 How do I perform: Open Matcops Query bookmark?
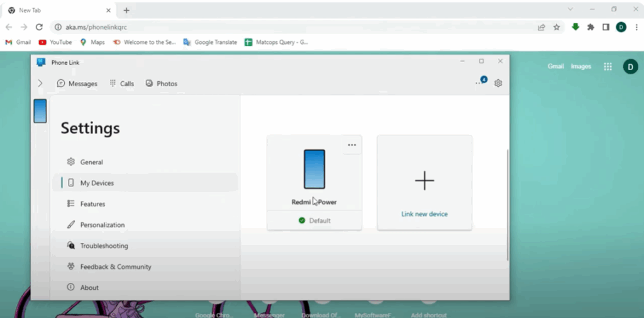coord(277,42)
